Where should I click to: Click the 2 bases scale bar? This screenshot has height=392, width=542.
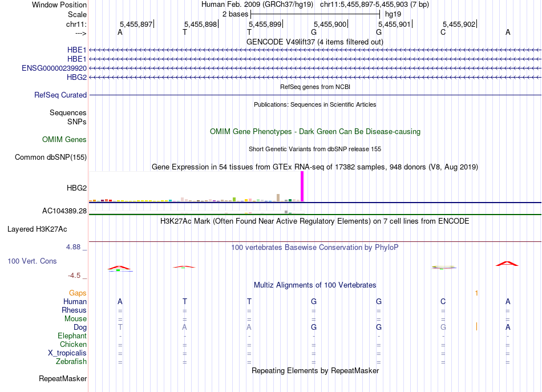(316, 14)
